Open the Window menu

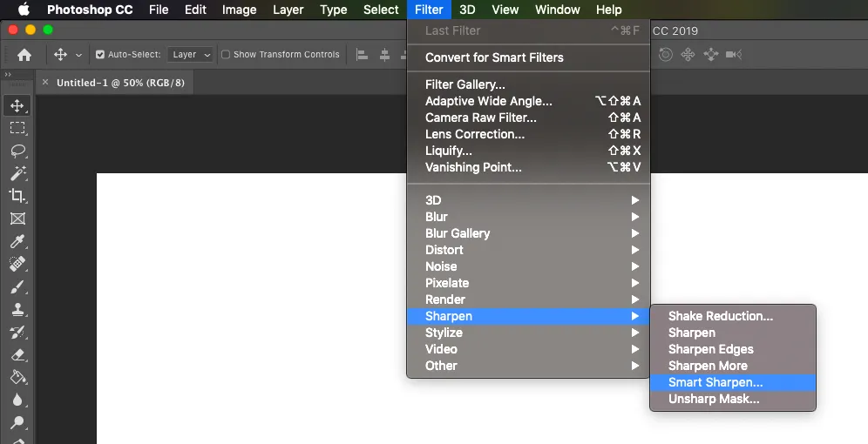(558, 10)
